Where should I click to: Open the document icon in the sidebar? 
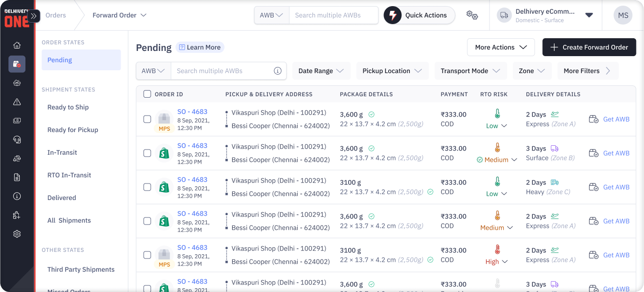coord(17,177)
